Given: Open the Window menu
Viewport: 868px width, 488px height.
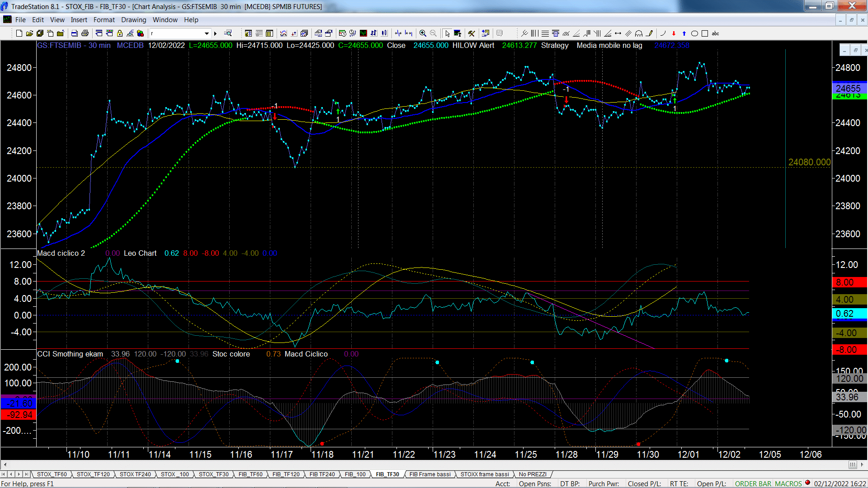Looking at the screenshot, I should point(165,20).
